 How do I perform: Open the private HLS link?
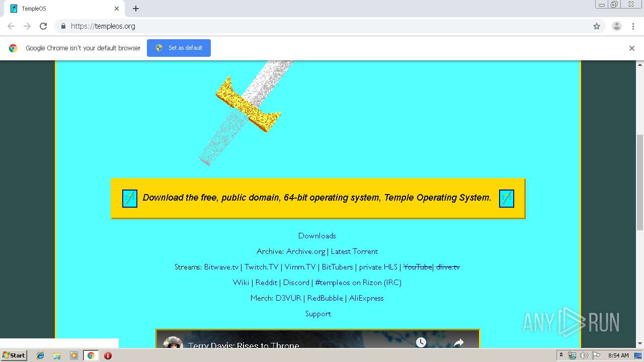click(378, 267)
